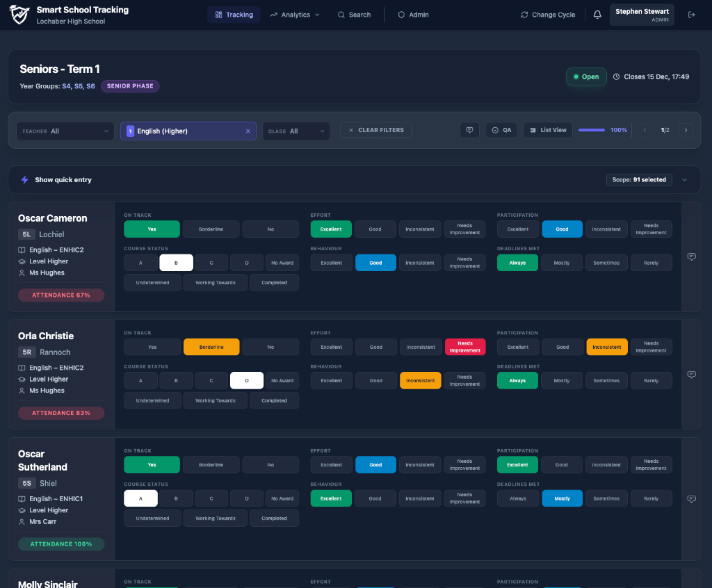
Task: Switch to the Admin section
Action: coord(413,15)
